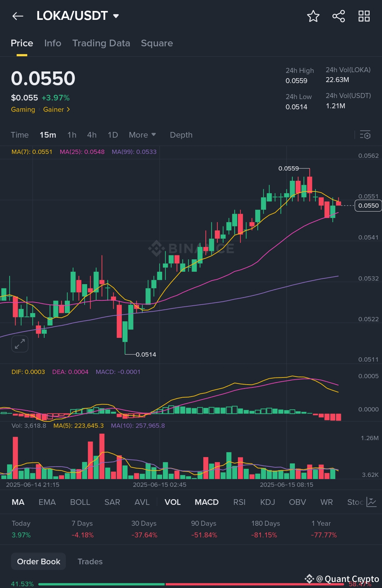382x588 pixels.
Task: Select the Order Book tab
Action: (x=39, y=561)
